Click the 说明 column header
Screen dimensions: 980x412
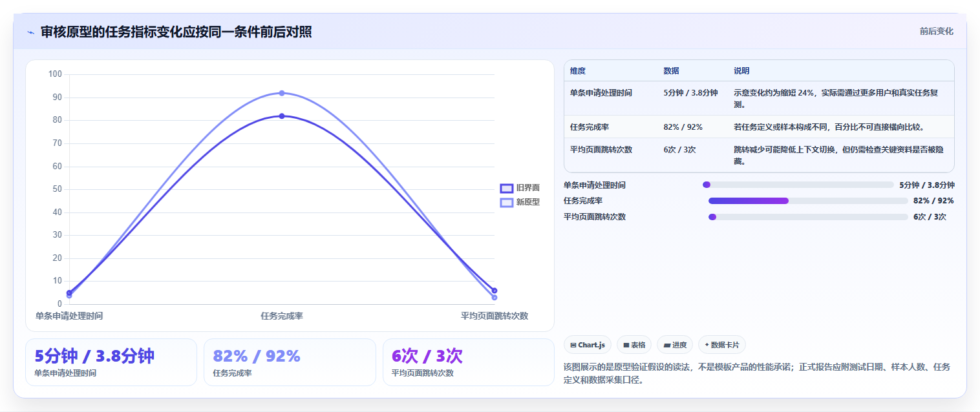(x=741, y=71)
